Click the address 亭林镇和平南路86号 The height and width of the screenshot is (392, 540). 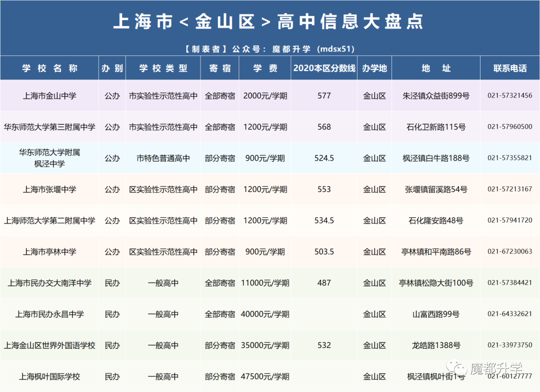tap(436, 252)
